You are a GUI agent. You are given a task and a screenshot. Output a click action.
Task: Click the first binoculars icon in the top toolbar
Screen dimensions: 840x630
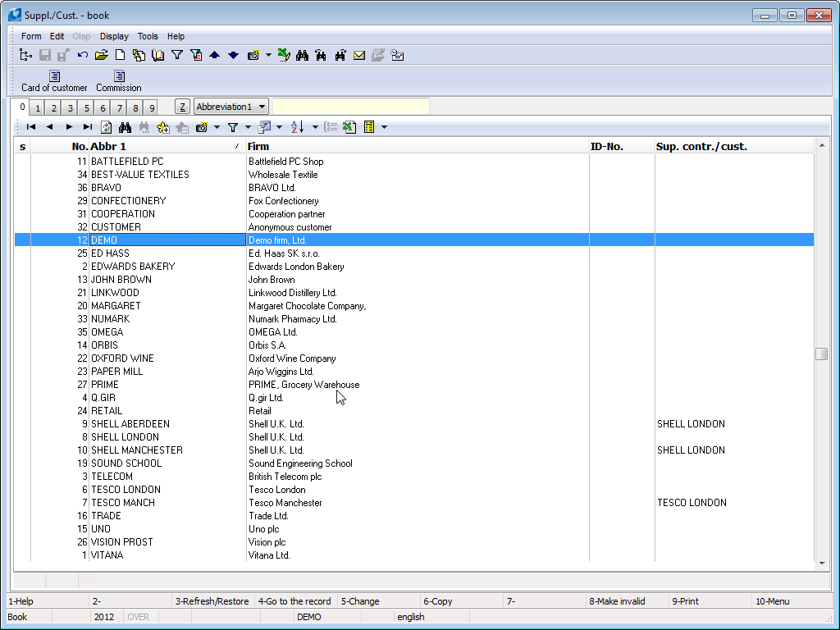click(302, 55)
